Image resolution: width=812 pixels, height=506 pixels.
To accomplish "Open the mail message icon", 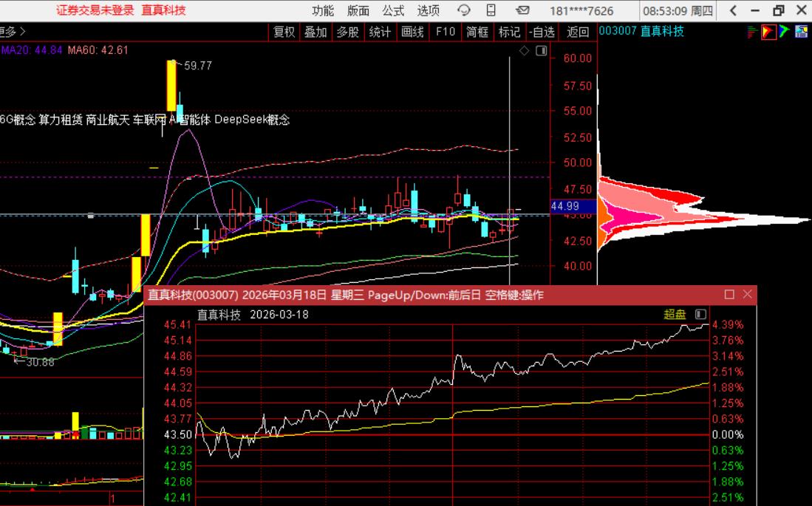I will coord(522,10).
